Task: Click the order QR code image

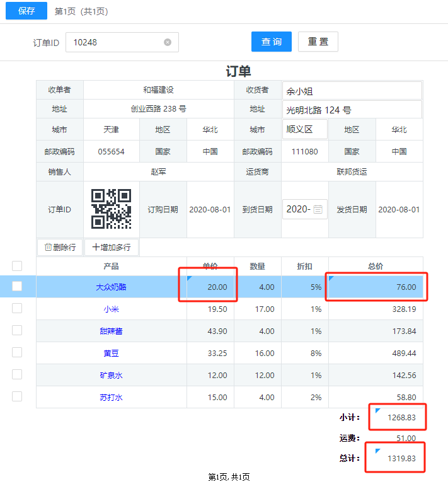Action: tap(112, 209)
